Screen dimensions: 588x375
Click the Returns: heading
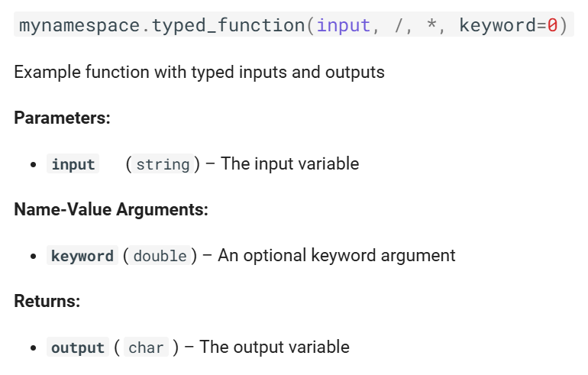(47, 301)
